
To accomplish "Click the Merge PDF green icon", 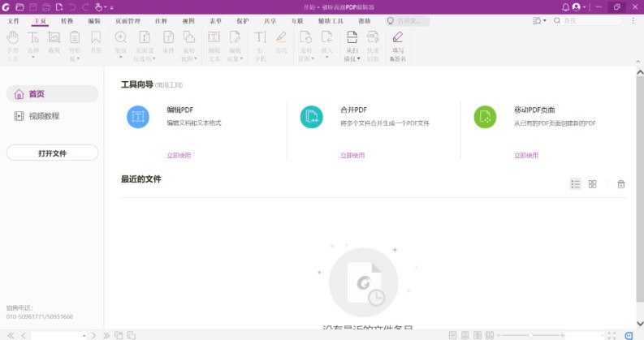I will coord(310,116).
